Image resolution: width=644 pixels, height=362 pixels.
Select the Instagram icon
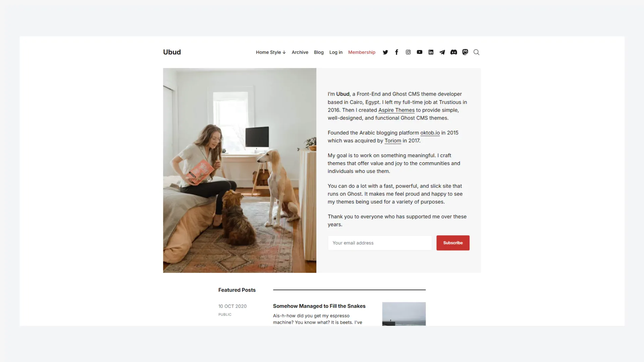click(x=408, y=52)
